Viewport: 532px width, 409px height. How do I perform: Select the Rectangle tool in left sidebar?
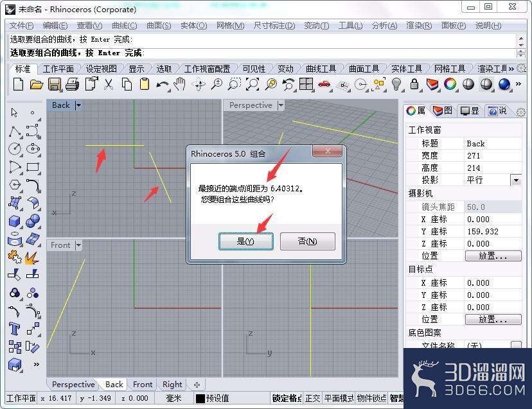click(x=33, y=167)
